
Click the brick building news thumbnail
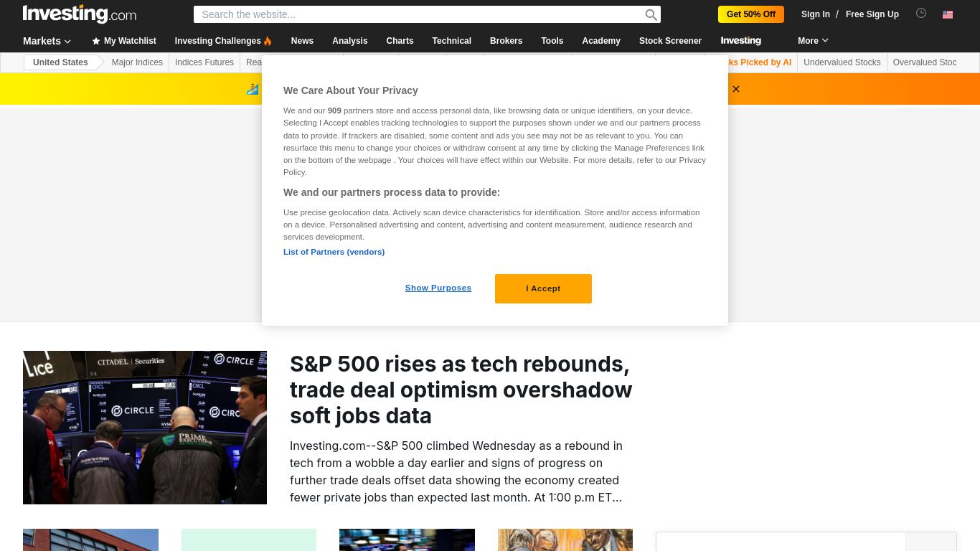(x=90, y=540)
